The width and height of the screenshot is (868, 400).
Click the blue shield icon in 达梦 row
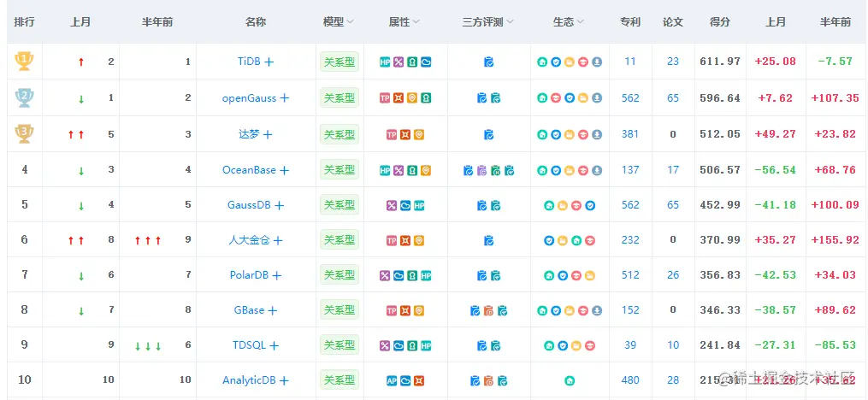click(556, 134)
